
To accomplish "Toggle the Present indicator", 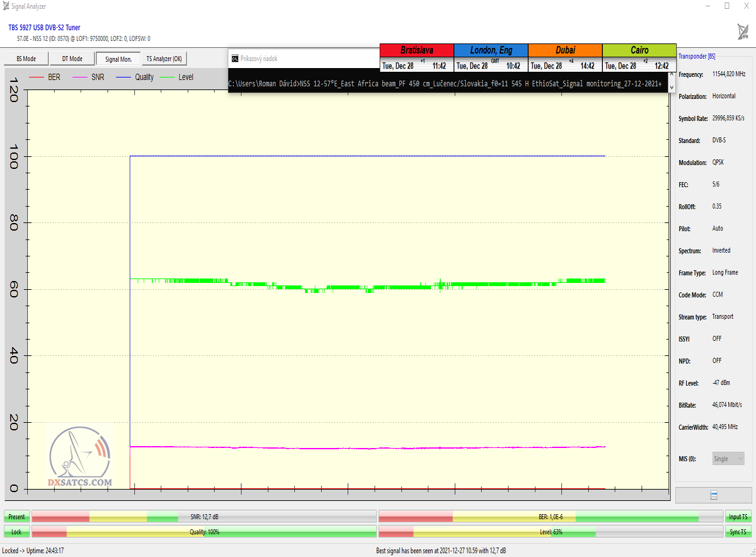I will tap(16, 517).
